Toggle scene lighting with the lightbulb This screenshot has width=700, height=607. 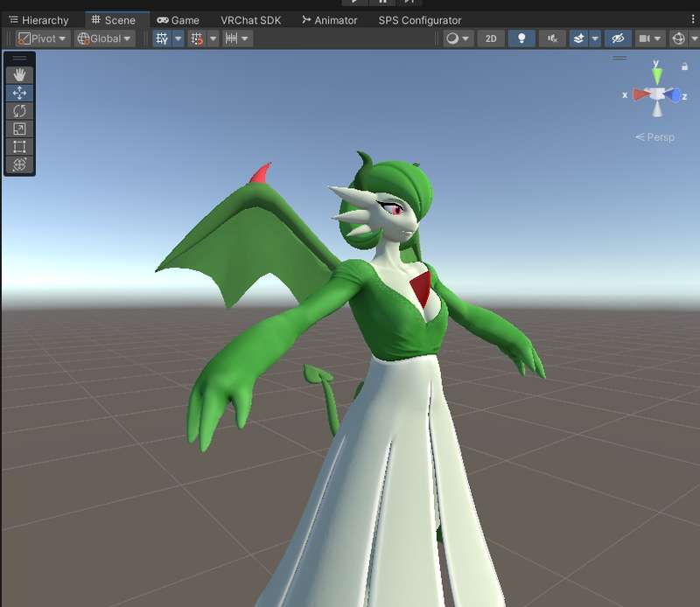click(x=521, y=38)
